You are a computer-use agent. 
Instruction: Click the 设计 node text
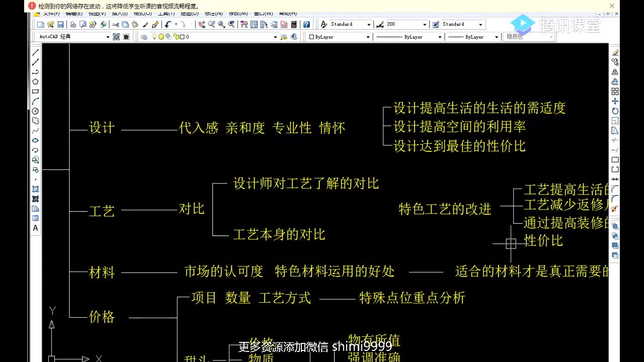click(x=102, y=128)
